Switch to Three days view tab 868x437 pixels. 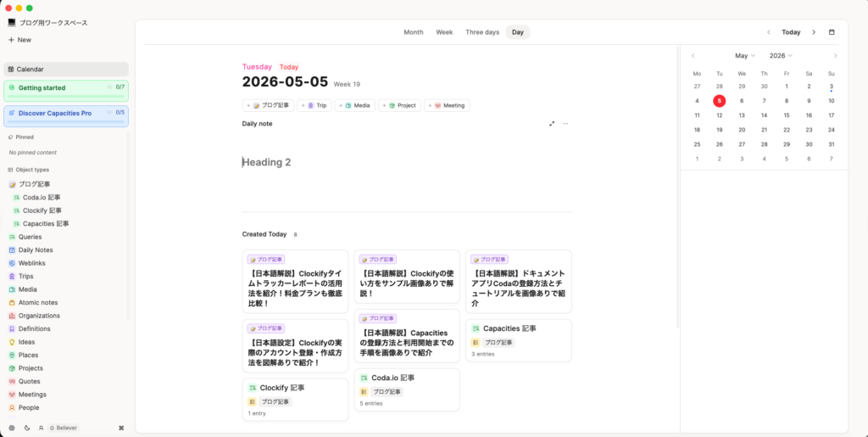coord(482,32)
